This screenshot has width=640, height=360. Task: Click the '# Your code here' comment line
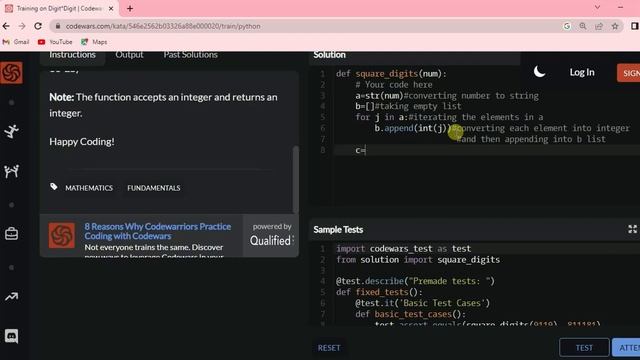point(393,84)
